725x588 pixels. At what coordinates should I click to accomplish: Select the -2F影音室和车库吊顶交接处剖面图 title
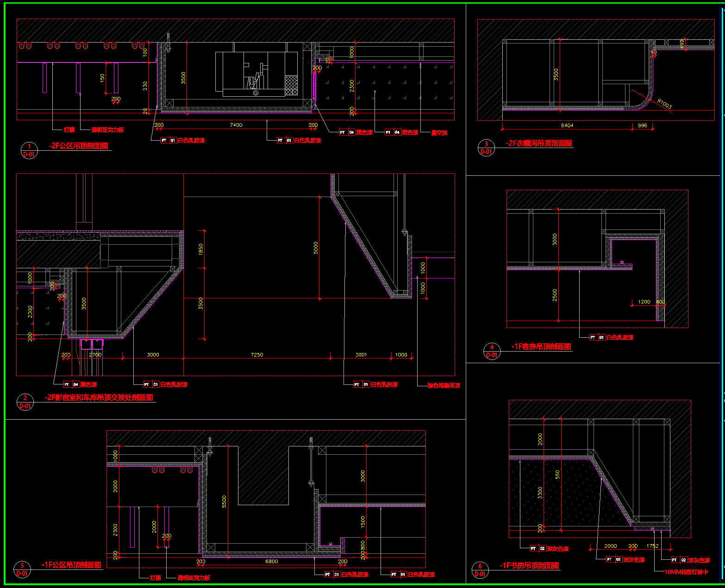click(x=99, y=397)
